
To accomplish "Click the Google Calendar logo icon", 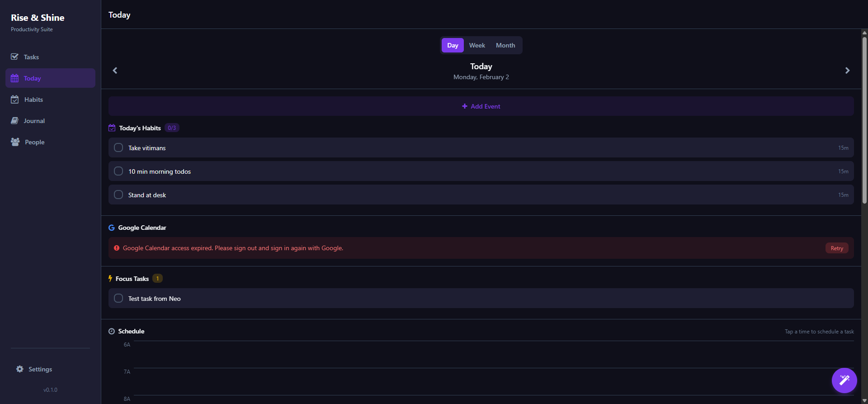I will point(112,228).
